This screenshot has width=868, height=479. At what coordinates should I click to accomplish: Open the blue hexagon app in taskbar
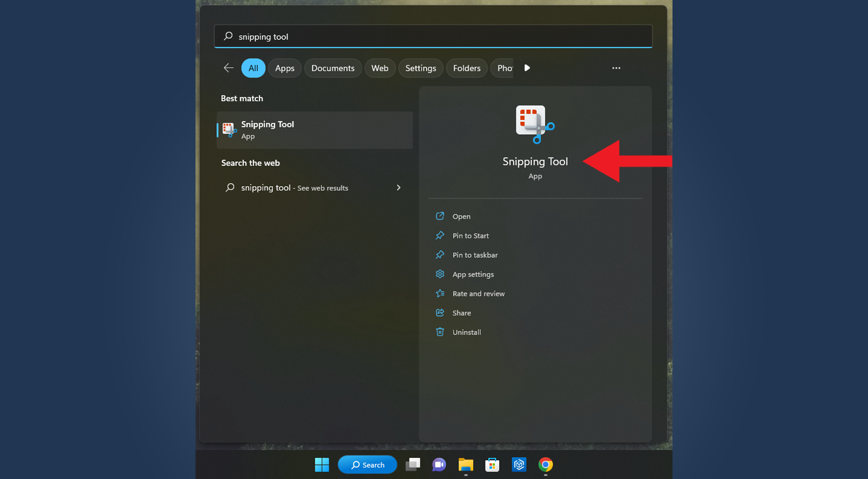point(519,465)
